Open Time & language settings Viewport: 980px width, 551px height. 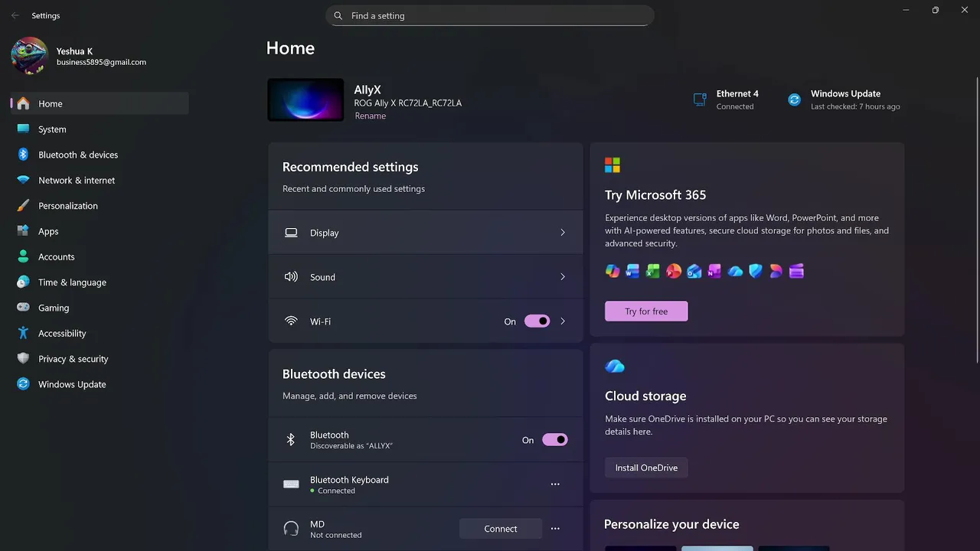pos(100,282)
